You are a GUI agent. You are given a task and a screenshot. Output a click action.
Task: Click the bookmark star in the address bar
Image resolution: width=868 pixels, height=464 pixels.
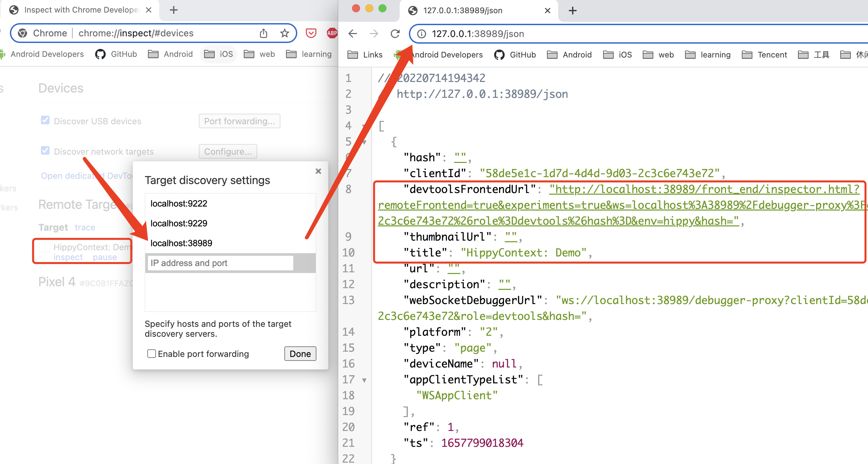(285, 33)
